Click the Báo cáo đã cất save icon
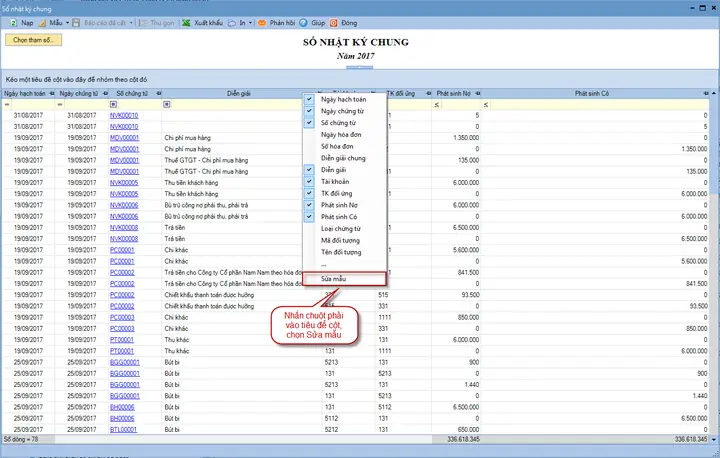Viewport: 720px width, 458px height. point(76,23)
